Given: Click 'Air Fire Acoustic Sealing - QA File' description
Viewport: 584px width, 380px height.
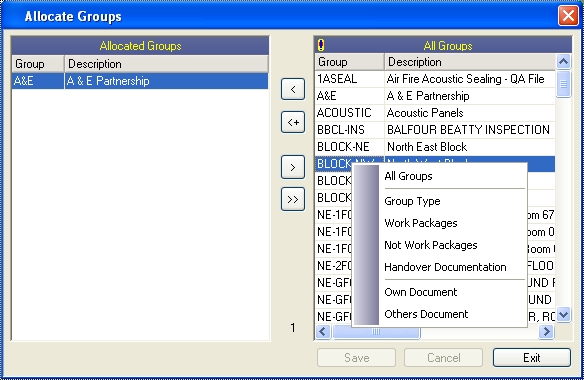Looking at the screenshot, I should pyautogui.click(x=465, y=79).
